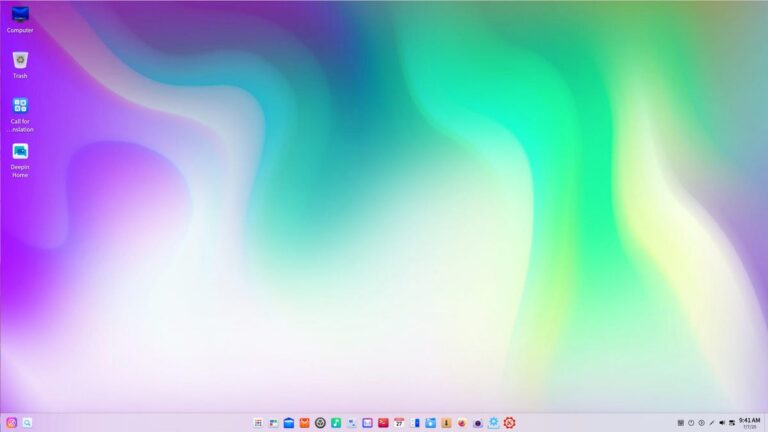The image size is (768, 432).
Task: Click the pen icon in system tray
Action: coord(712,423)
